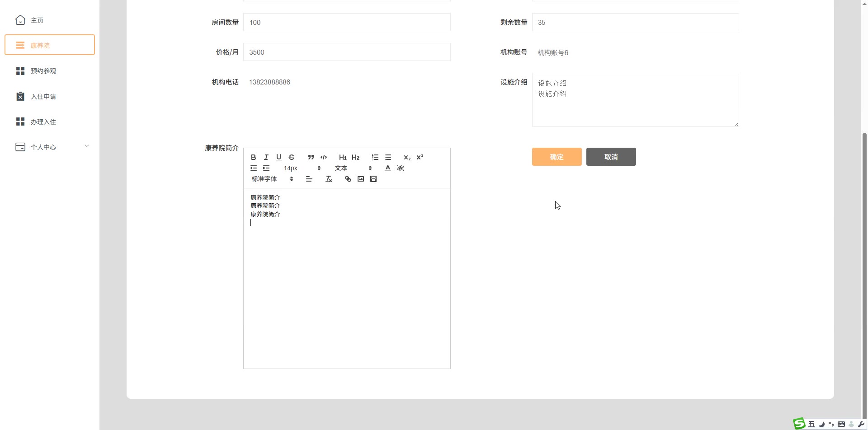Click the 取消 cancel button
Screen dimensions: 868x430
coord(611,157)
